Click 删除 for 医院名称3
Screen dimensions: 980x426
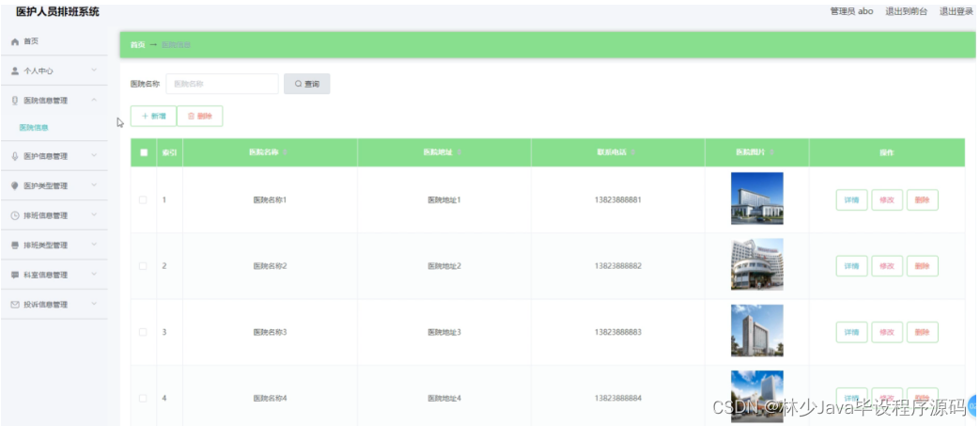pos(923,332)
